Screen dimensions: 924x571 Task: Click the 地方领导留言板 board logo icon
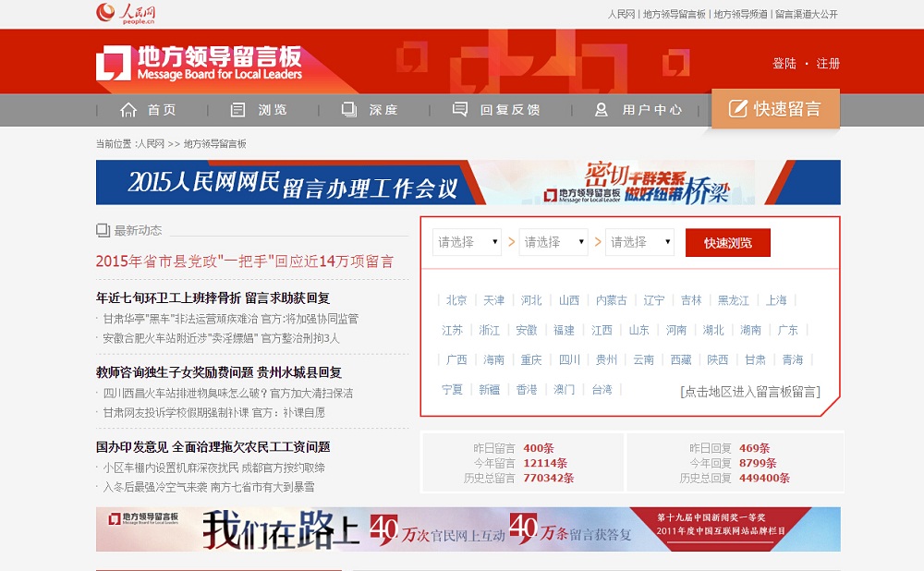(113, 63)
